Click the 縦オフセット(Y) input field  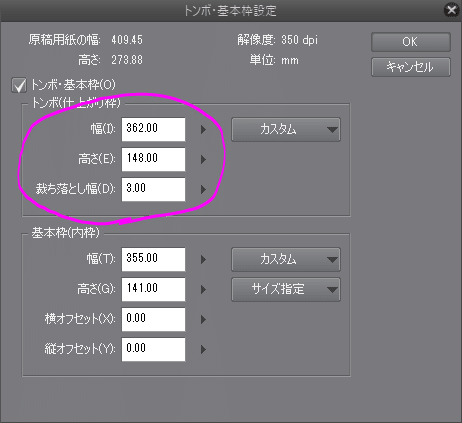(153, 349)
